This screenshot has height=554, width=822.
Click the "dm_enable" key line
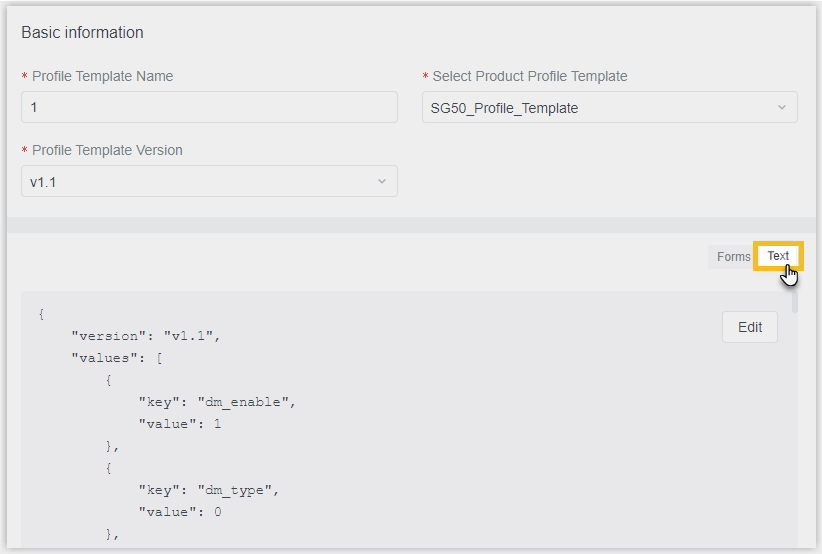(217, 402)
